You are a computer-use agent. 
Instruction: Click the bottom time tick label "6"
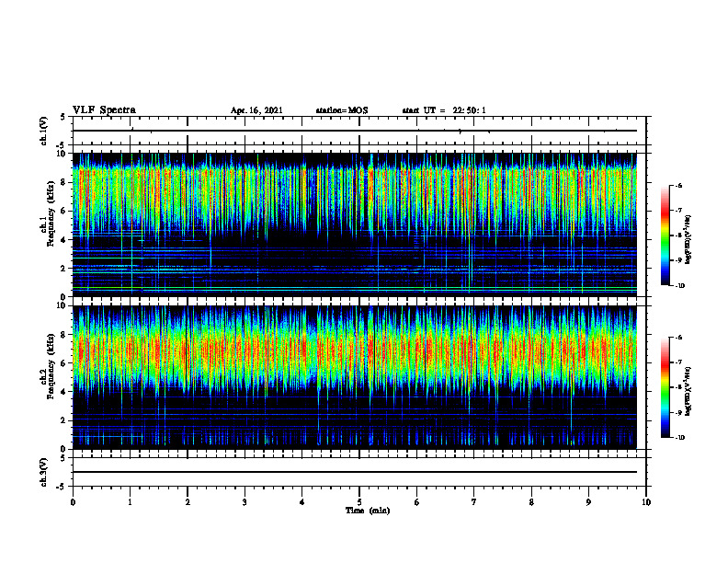pyautogui.click(x=417, y=502)
